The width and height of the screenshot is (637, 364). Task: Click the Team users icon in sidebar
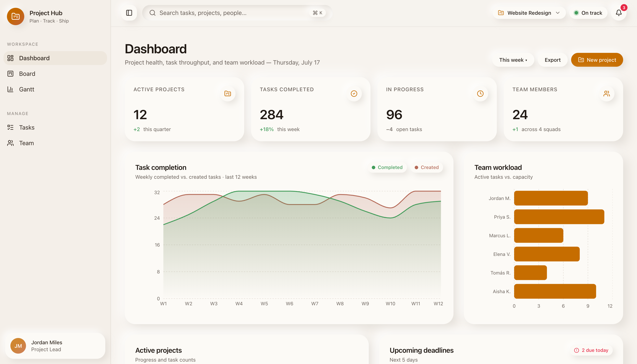[x=10, y=143]
